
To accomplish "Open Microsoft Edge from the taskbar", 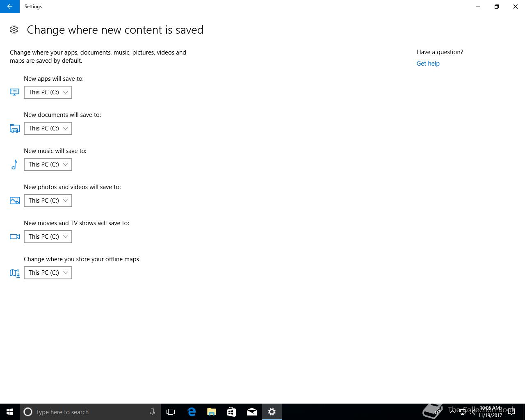I will (x=192, y=412).
